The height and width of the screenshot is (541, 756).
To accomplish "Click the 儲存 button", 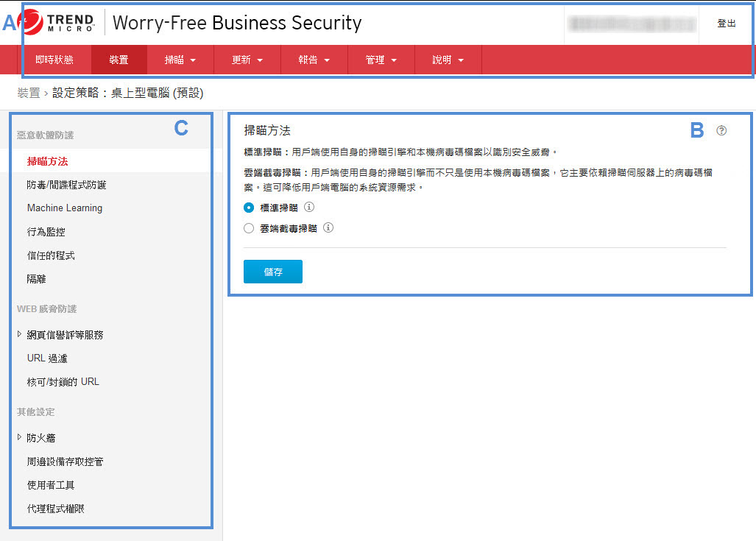I will (x=272, y=272).
